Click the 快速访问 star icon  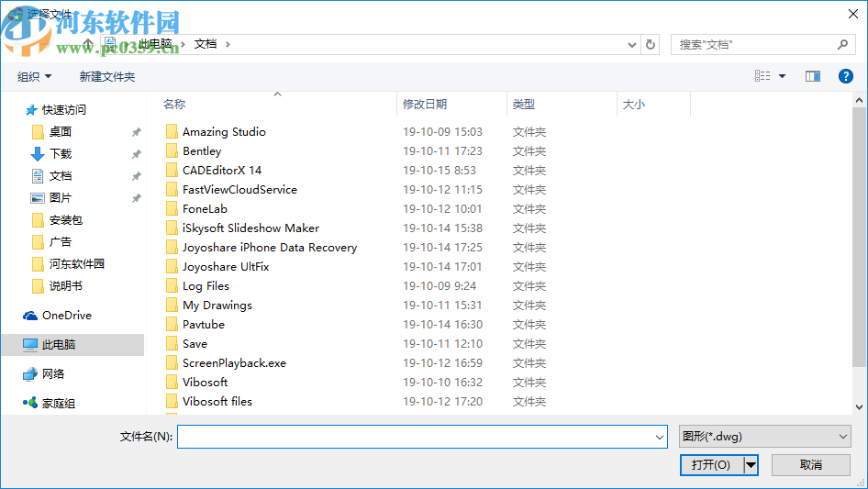click(31, 110)
